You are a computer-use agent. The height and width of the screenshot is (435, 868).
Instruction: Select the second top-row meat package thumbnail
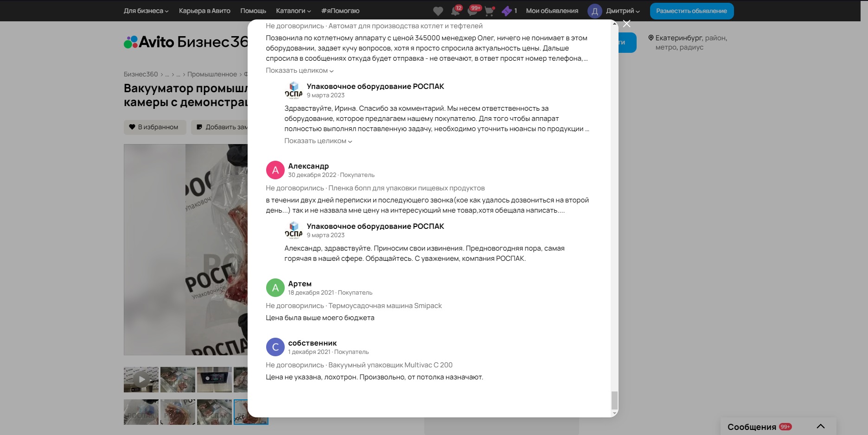(178, 379)
